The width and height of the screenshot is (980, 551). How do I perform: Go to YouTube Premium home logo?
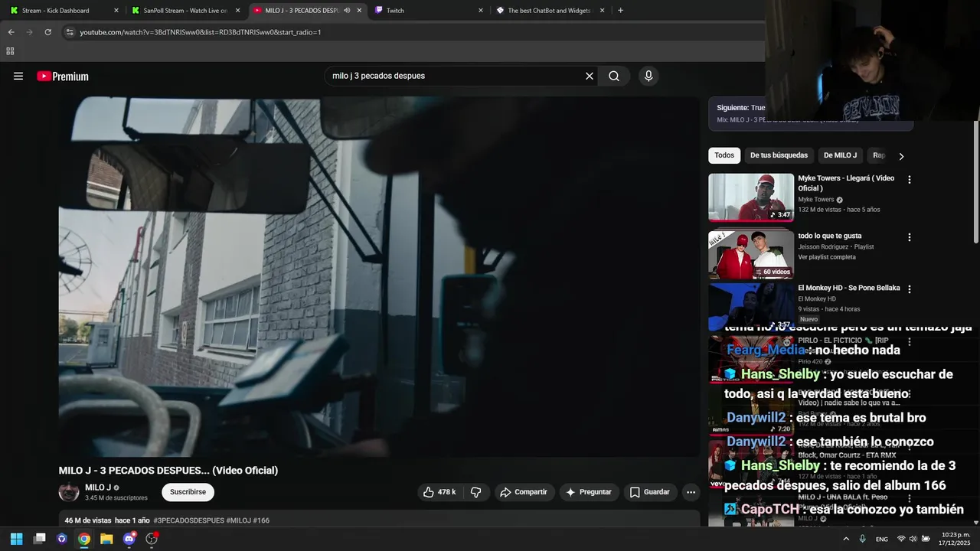[x=63, y=76]
